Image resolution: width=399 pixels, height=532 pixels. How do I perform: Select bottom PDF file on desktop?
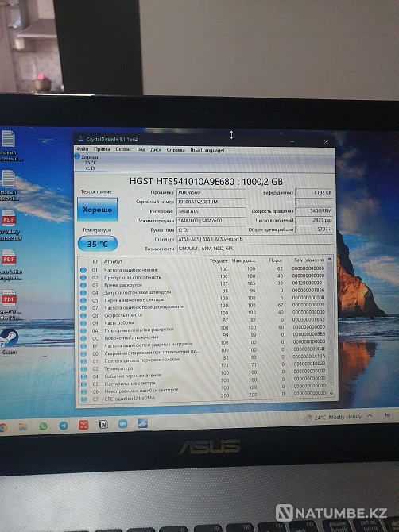coord(10,304)
